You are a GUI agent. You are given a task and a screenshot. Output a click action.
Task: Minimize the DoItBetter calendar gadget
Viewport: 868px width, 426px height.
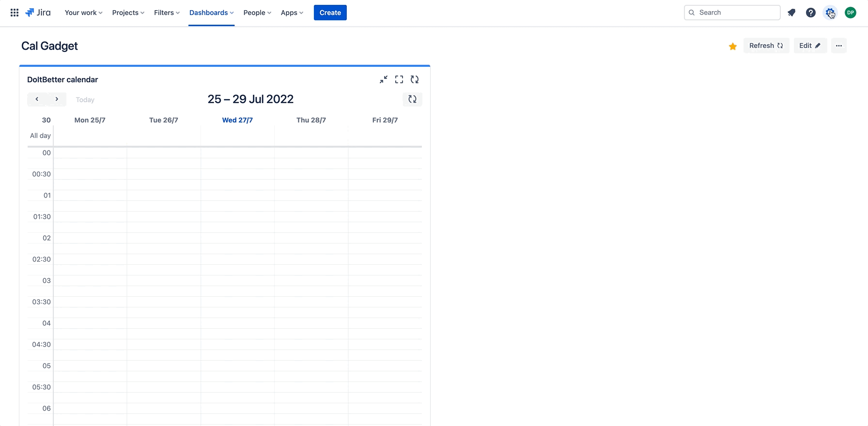[383, 79]
